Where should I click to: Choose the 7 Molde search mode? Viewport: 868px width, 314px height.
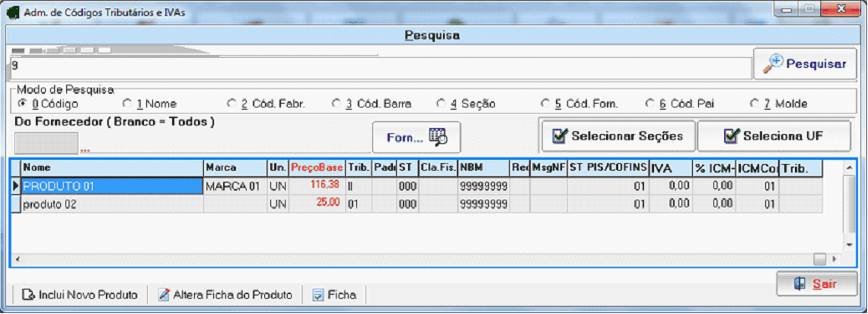pyautogui.click(x=755, y=104)
